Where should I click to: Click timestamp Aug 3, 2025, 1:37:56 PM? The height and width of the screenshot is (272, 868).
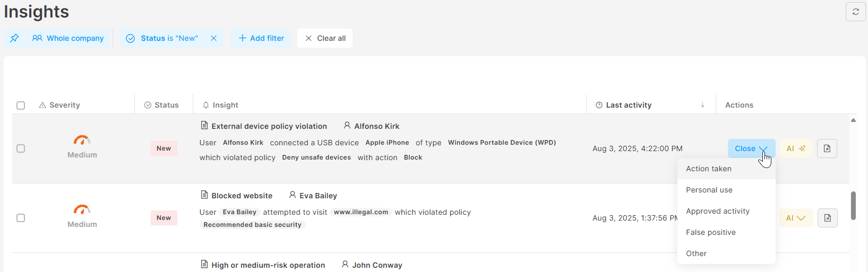[x=635, y=218]
